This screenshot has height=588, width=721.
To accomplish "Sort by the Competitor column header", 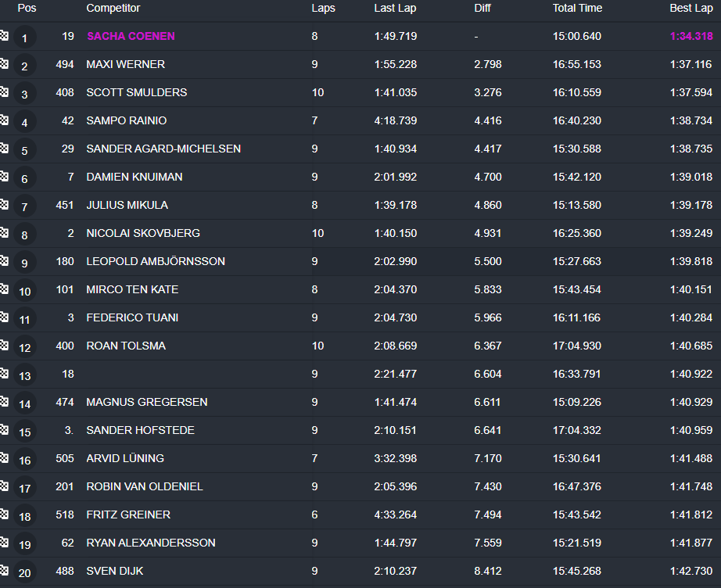I will [113, 9].
